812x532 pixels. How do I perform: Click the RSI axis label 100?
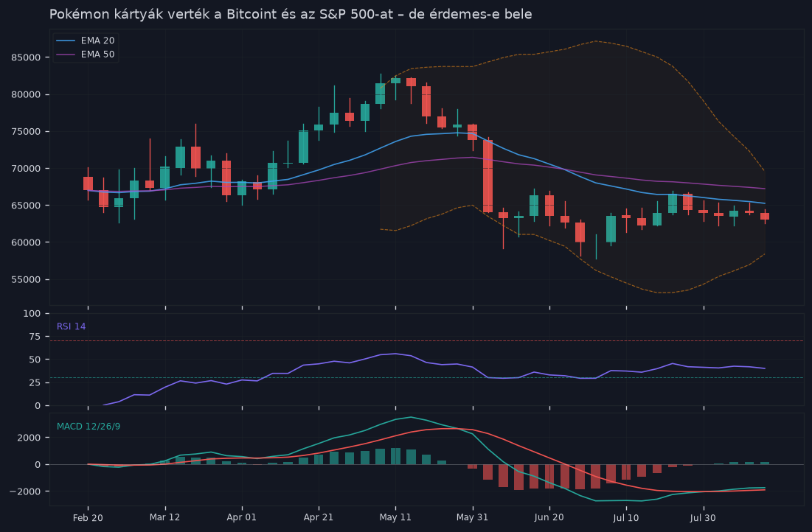pos(32,314)
